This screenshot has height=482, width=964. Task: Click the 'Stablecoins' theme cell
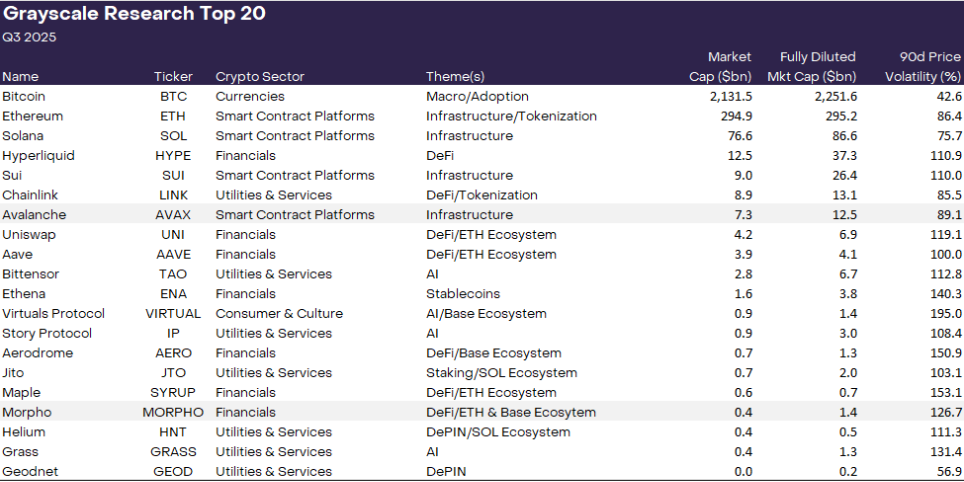463,293
